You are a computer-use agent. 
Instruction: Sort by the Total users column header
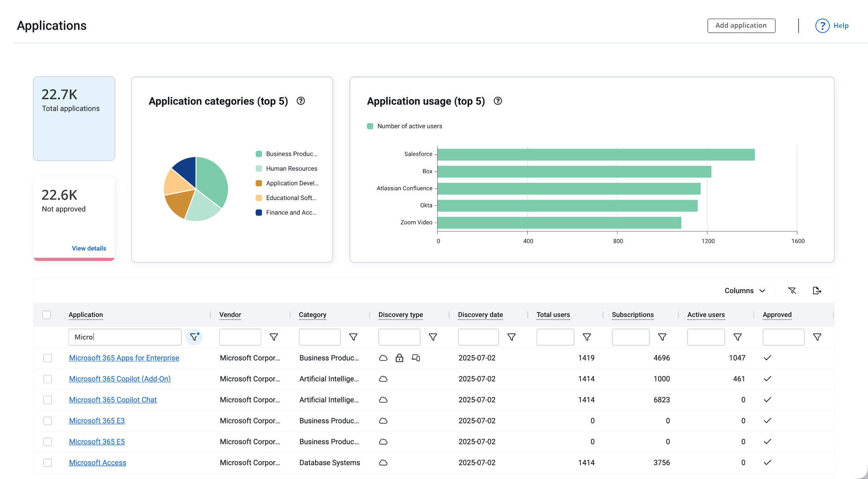(x=553, y=315)
